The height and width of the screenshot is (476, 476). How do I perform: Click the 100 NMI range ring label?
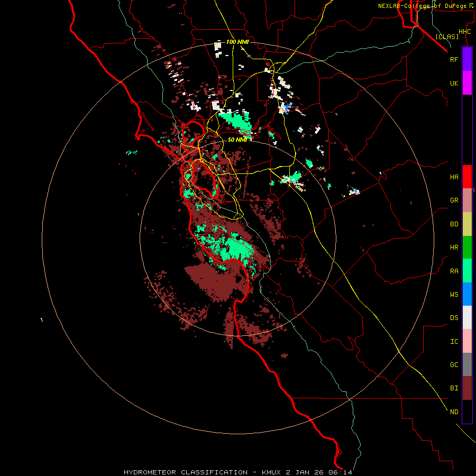(x=237, y=42)
